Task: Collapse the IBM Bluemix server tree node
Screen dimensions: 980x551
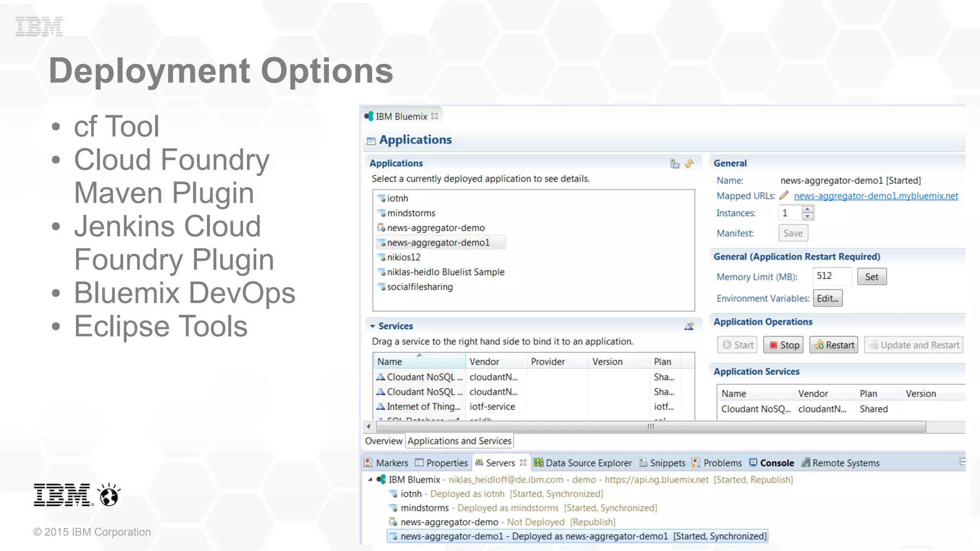Action: [370, 479]
